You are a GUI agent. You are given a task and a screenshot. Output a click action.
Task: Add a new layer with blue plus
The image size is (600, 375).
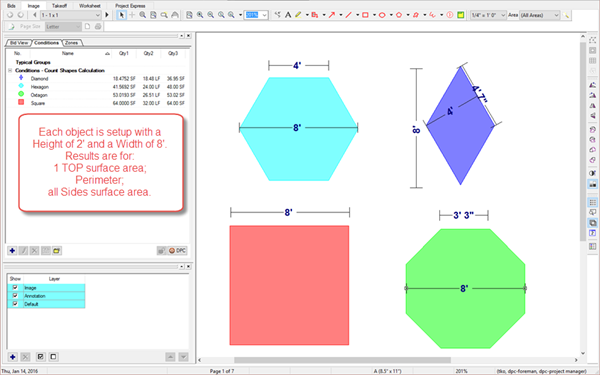click(12, 357)
